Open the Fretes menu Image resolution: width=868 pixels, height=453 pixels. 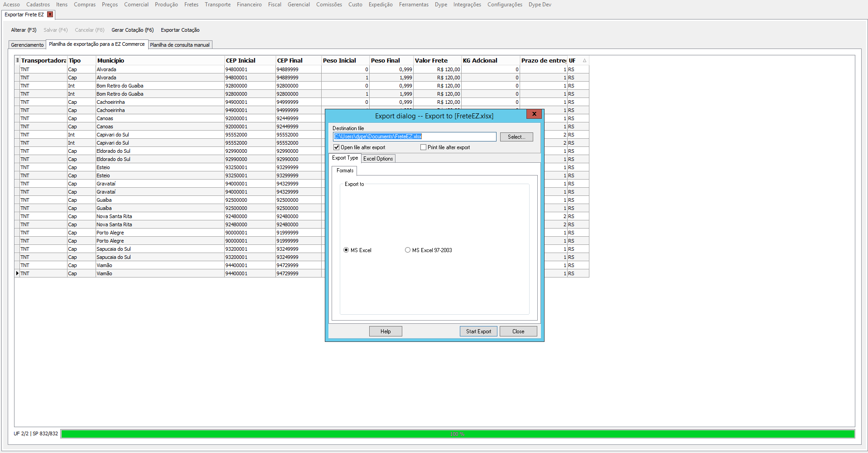point(191,5)
